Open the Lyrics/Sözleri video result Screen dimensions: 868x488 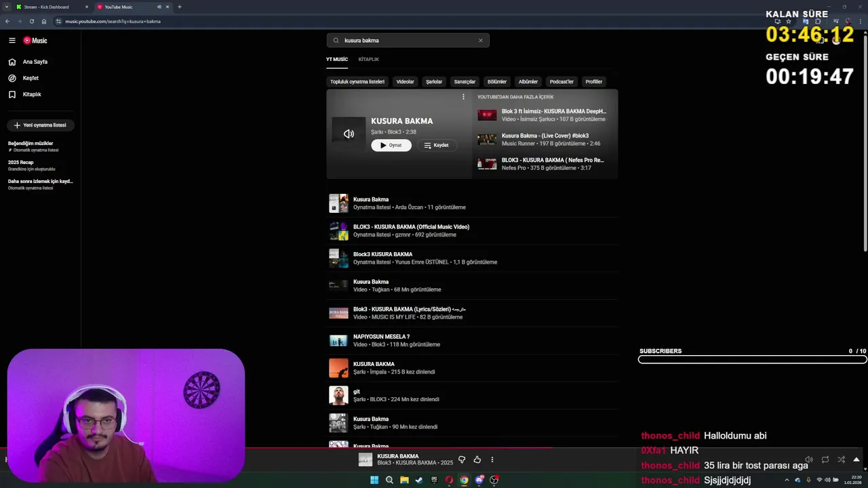click(x=472, y=313)
